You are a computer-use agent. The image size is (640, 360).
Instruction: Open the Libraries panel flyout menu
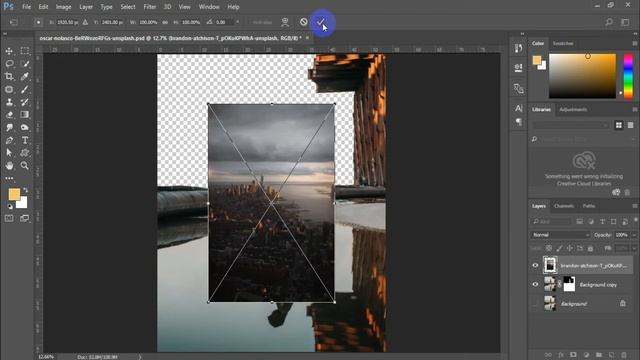click(635, 109)
